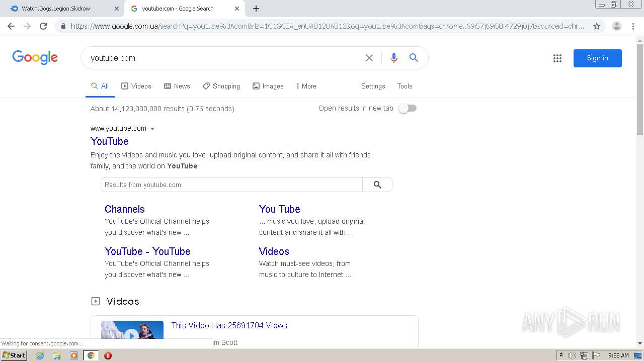This screenshot has width=644, height=362.
Task: Open the search Tools options
Action: pos(405,86)
